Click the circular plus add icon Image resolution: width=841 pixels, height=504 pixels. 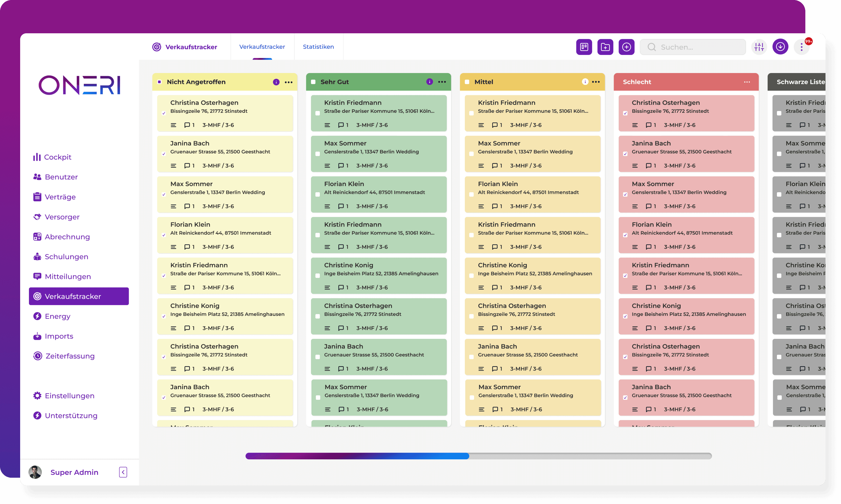[627, 47]
